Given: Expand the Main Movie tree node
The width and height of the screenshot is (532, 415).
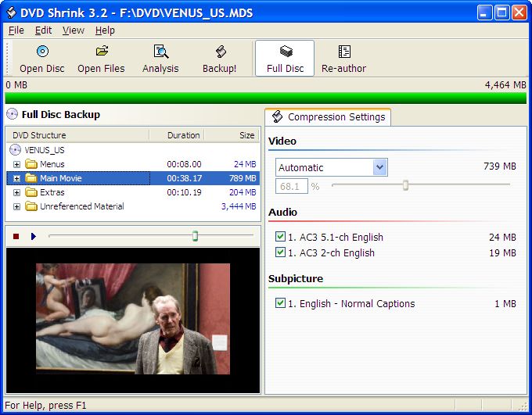Looking at the screenshot, I should click(16, 179).
